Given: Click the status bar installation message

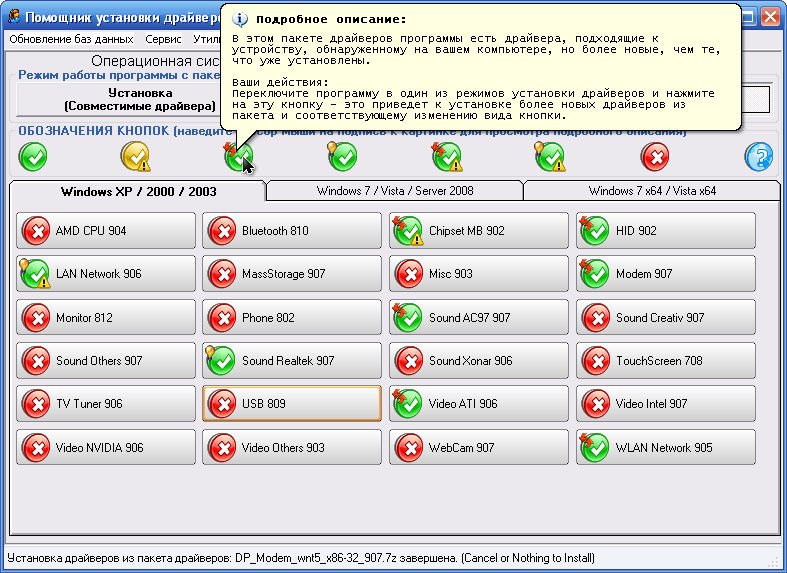Looking at the screenshot, I should point(301,558).
